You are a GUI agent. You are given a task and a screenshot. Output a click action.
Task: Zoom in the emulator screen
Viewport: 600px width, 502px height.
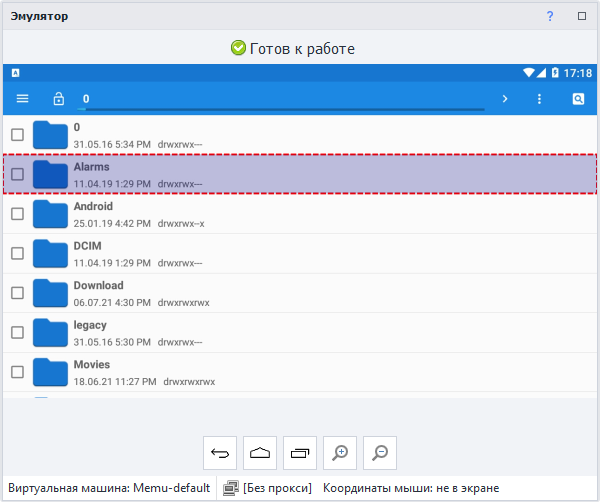[340, 453]
